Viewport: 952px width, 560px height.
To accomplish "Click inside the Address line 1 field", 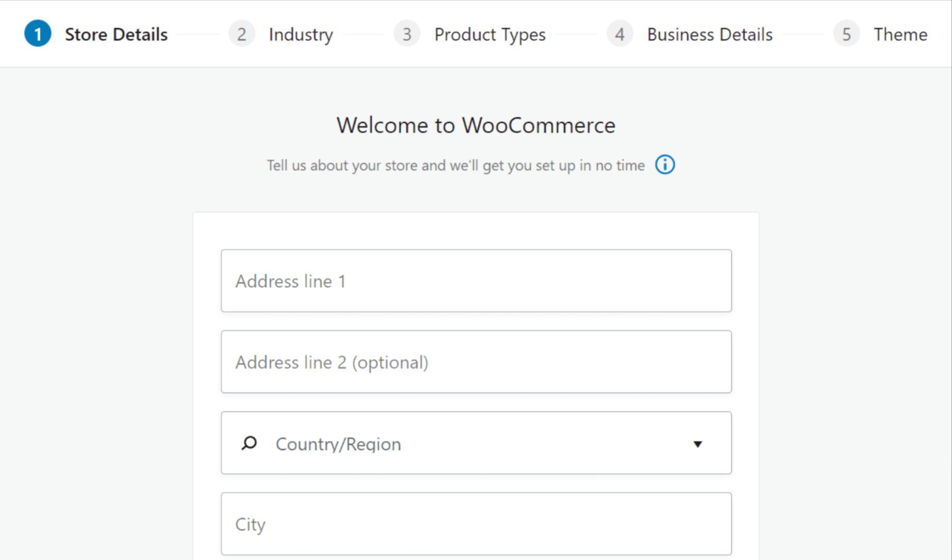I will (x=476, y=281).
